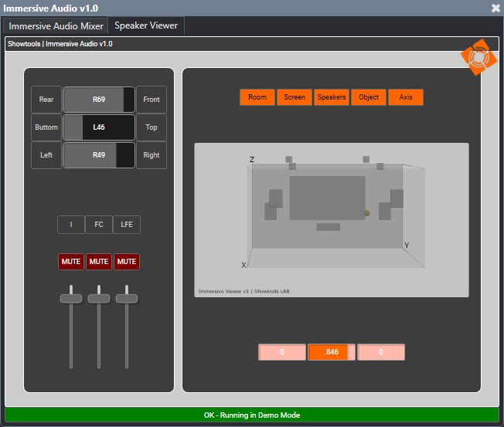504x427 pixels.
Task: Click the Buttom pan button
Action: point(46,127)
